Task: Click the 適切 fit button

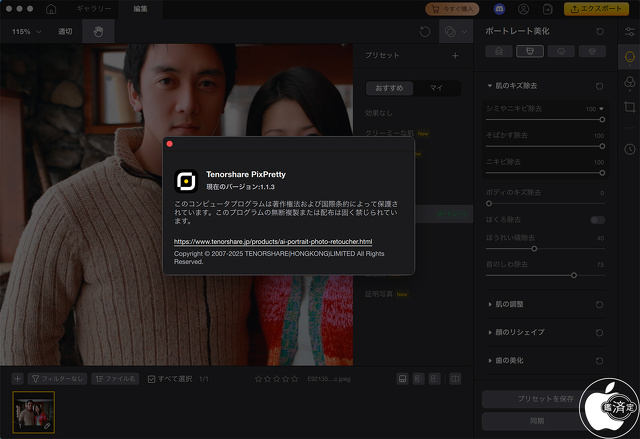Action: click(x=65, y=31)
